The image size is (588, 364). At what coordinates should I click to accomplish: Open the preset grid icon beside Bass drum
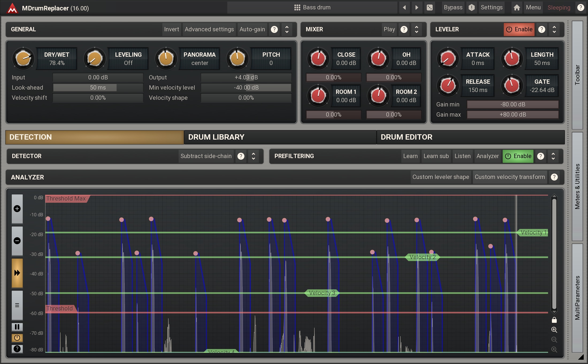point(297,7)
